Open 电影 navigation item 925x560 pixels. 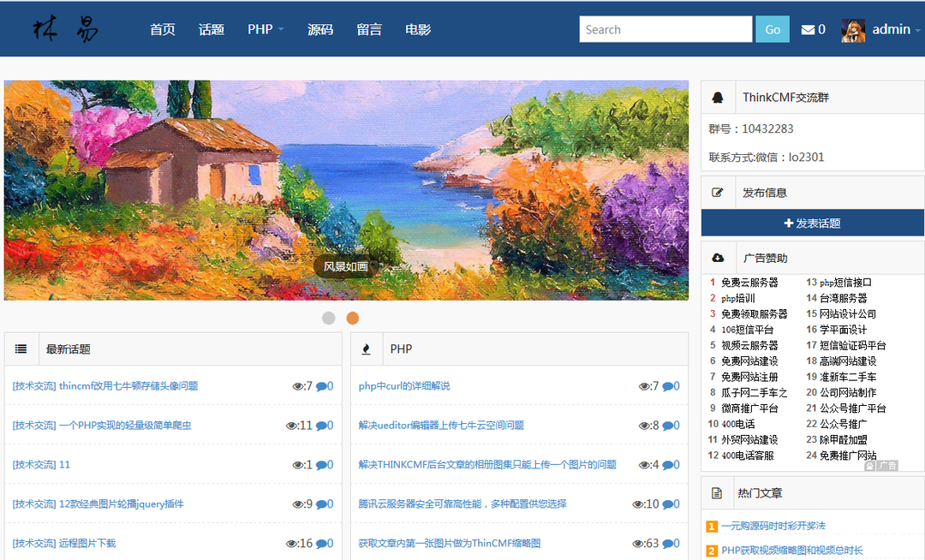tap(418, 29)
